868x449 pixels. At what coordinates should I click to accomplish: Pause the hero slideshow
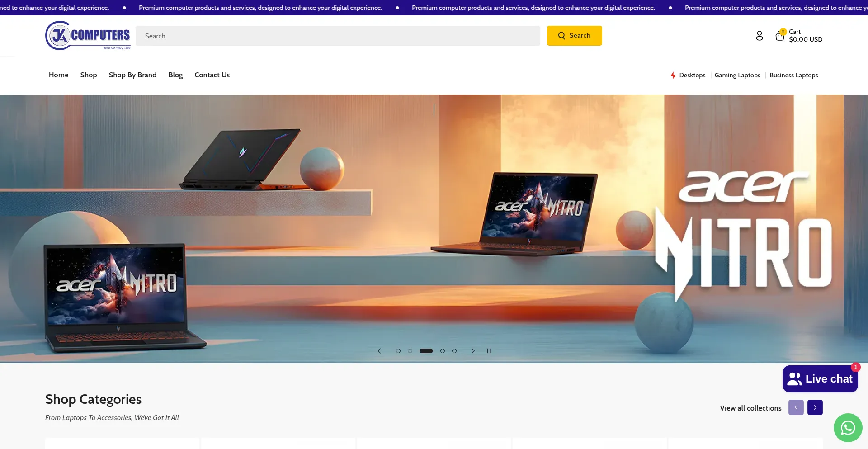[x=489, y=351]
